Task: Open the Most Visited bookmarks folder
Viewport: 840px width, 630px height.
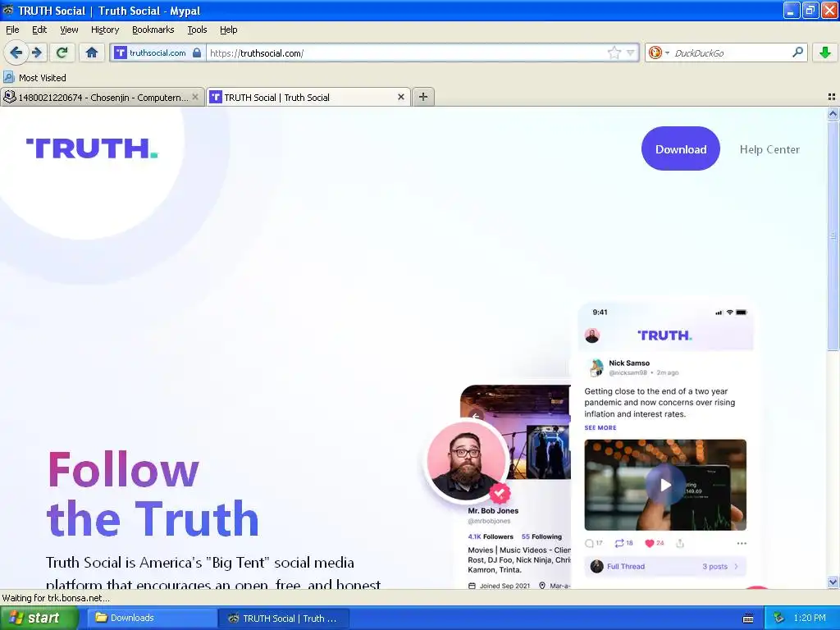Action: (x=35, y=78)
